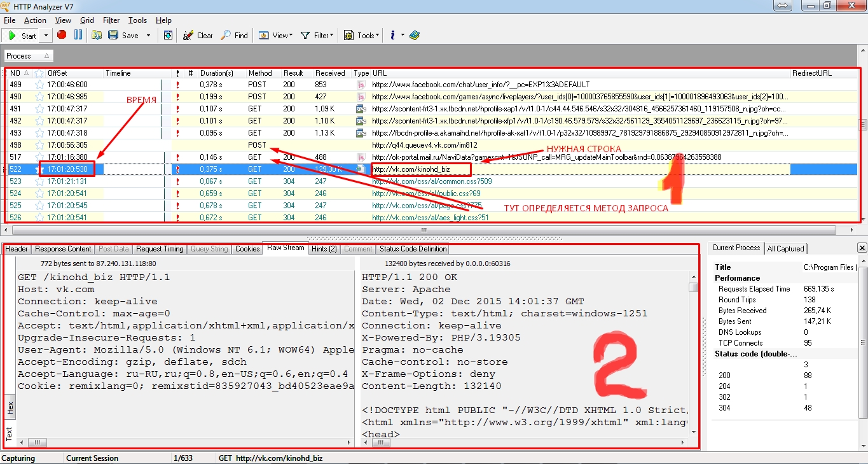Click the Clear eraser icon

[188, 35]
